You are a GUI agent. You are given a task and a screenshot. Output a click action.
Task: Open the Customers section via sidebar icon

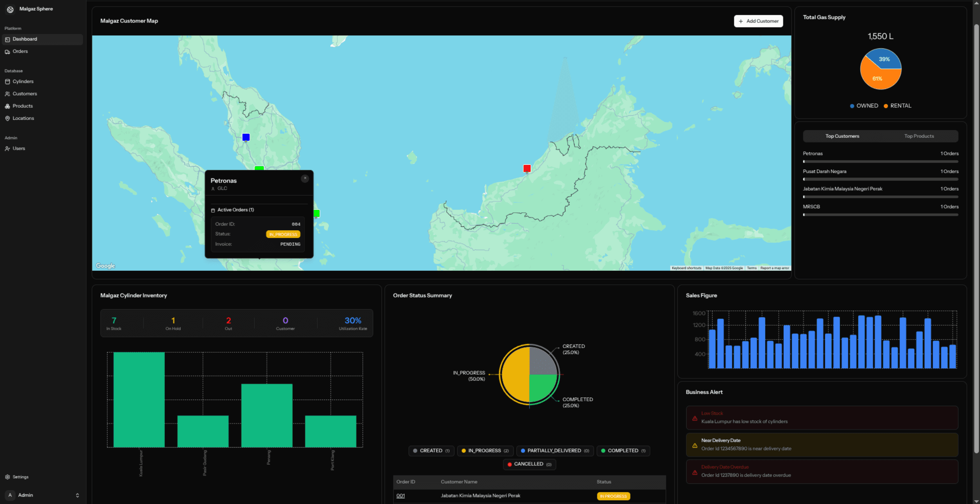(x=8, y=94)
